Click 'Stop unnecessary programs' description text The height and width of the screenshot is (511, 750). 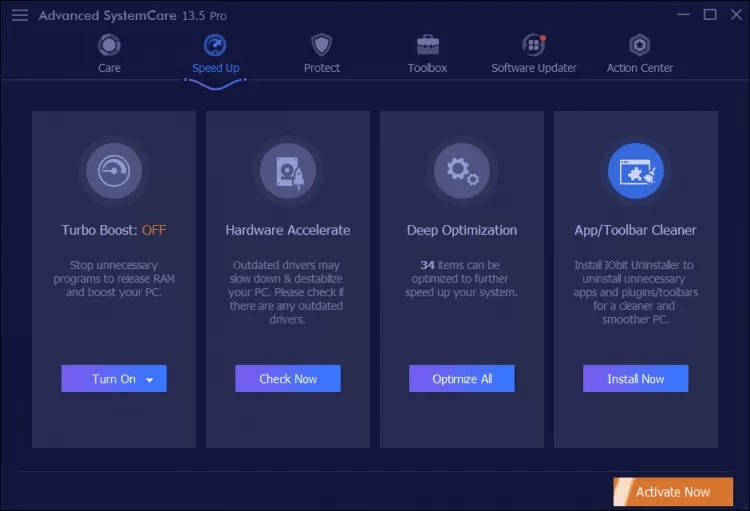click(x=114, y=278)
